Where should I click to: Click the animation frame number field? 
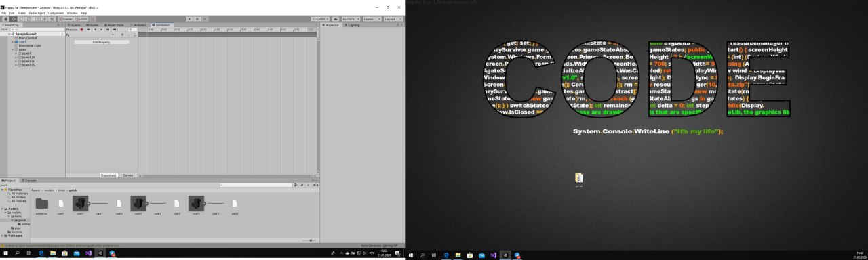132,30
